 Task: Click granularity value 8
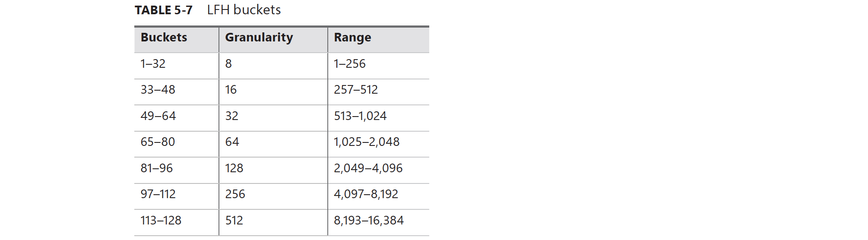(x=228, y=64)
